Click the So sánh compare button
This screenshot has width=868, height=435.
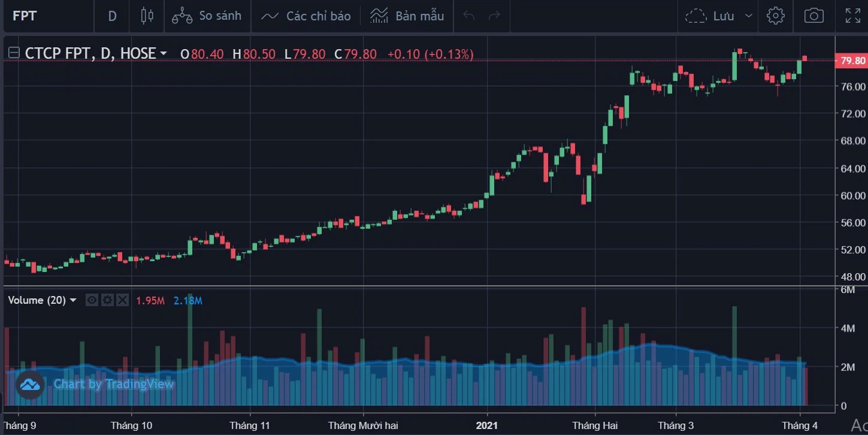(207, 16)
